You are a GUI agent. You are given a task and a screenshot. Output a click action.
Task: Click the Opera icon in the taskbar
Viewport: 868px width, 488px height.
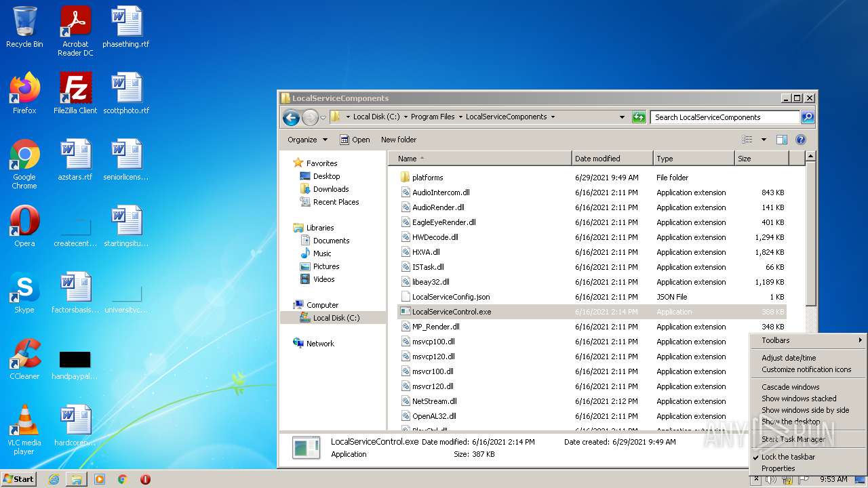(145, 479)
